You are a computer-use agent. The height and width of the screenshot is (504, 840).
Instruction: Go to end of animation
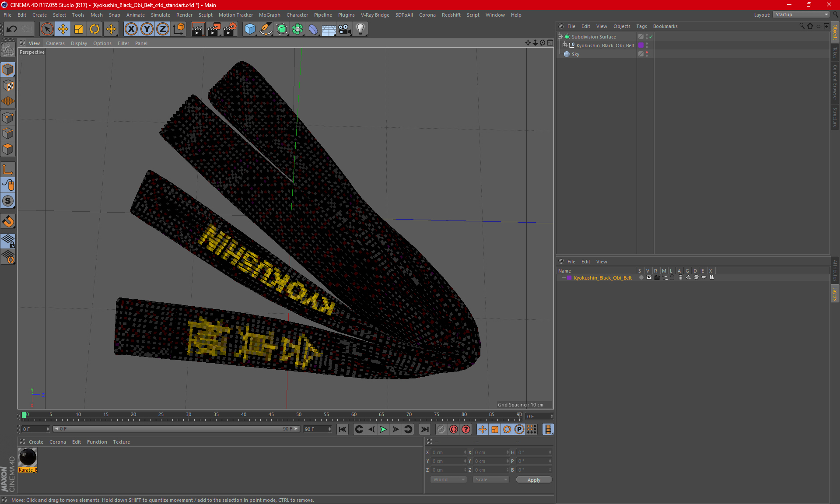point(424,429)
